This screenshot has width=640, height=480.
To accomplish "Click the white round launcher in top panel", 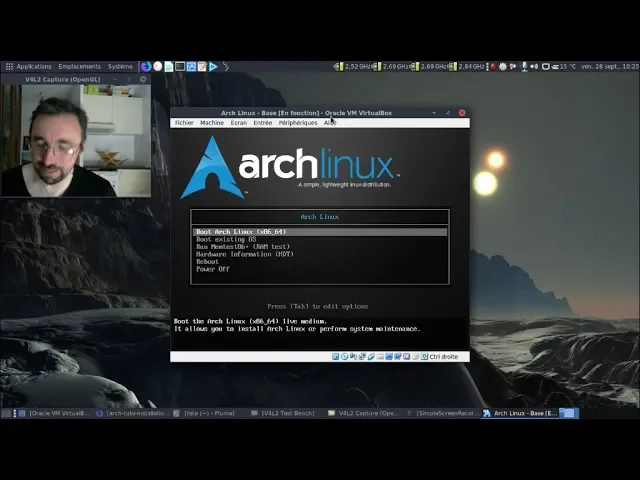I will [x=158, y=67].
